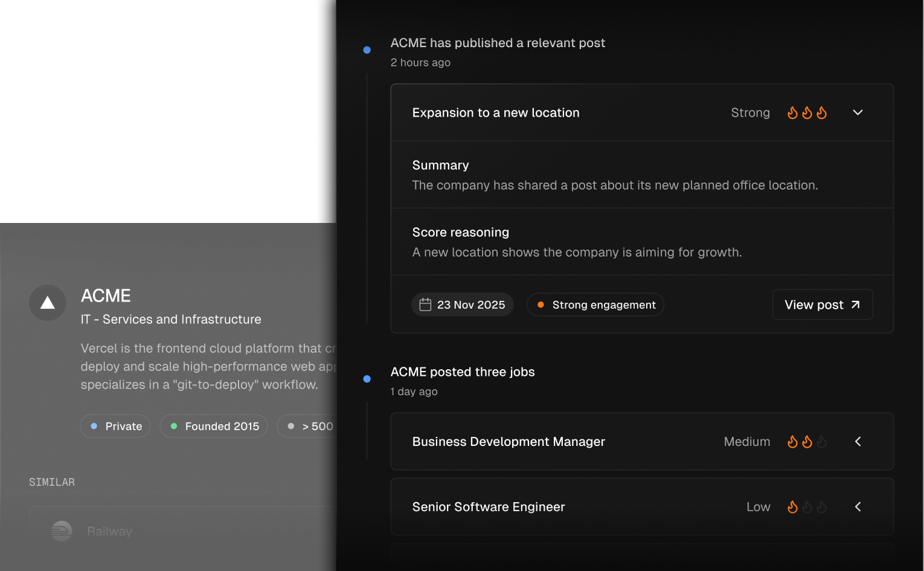This screenshot has width=924, height=571.
Task: Click 'Senior Software Engineer' job title
Action: (x=489, y=507)
